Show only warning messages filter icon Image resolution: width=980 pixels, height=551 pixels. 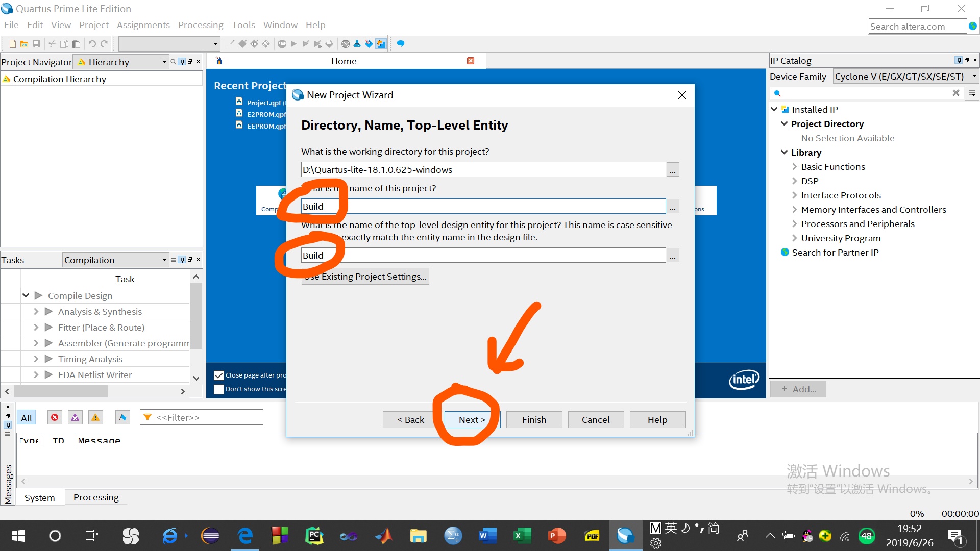click(x=95, y=417)
